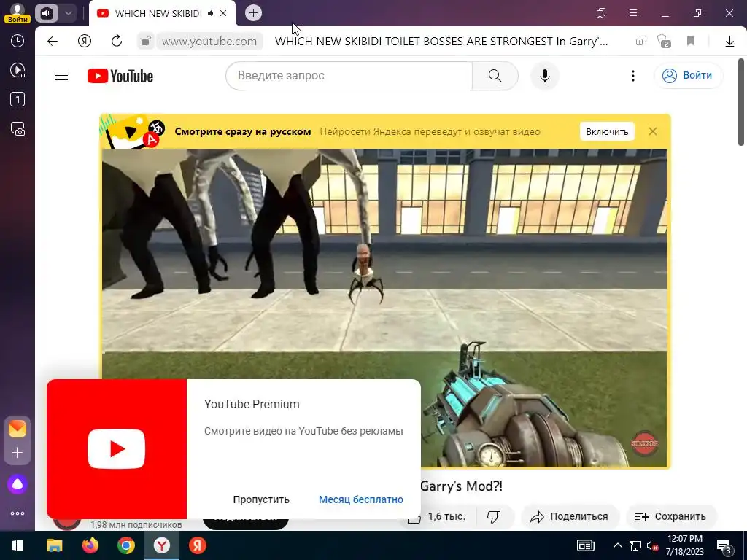Viewport: 747px width, 560px height.
Task: Open the media player icon in sidebar
Action: tap(18, 71)
